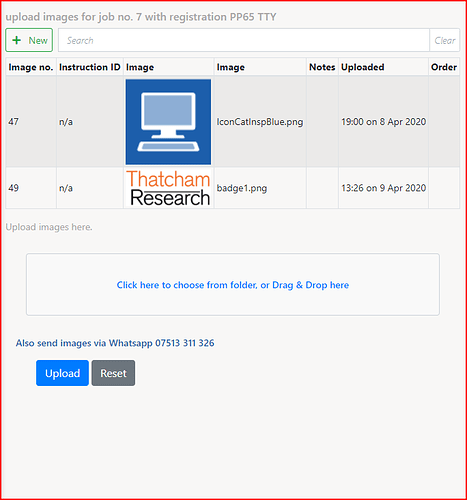Viewport: 467px width, 500px height.
Task: Open the Thatcham Research logo thumbnail
Action: pos(168,188)
